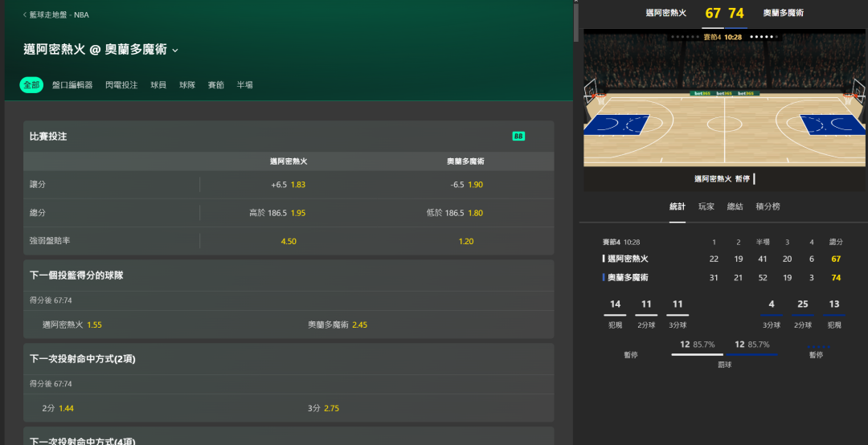This screenshot has width=868, height=445.
Task: Click Orlando 2分球 stat 25
Action: coord(803,304)
